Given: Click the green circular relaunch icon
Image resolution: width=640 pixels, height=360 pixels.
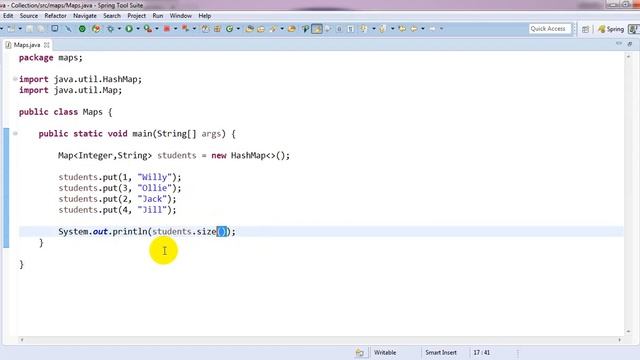Looking at the screenshot, I should pos(82,29).
